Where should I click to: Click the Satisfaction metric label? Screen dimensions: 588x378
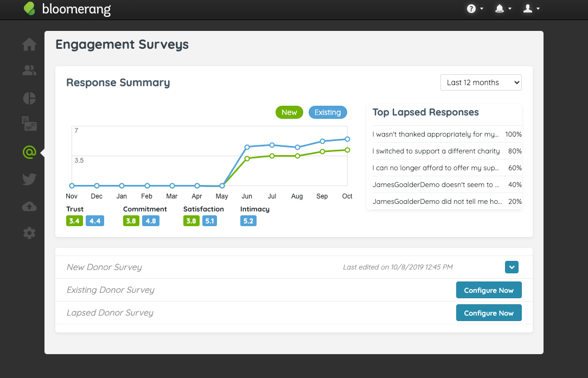(203, 209)
